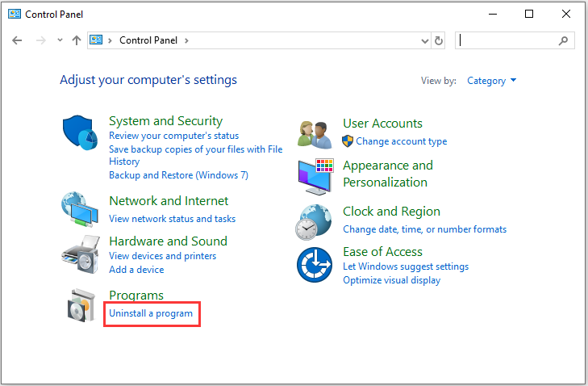Open Clock and Region category
Screen dimensions: 588x386
coord(391,212)
